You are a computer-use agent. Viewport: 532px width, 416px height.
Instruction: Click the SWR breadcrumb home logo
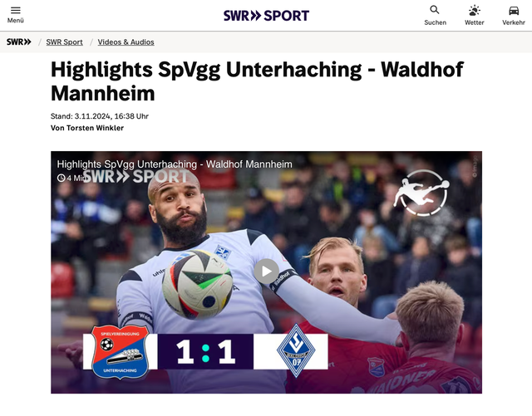coord(18,42)
